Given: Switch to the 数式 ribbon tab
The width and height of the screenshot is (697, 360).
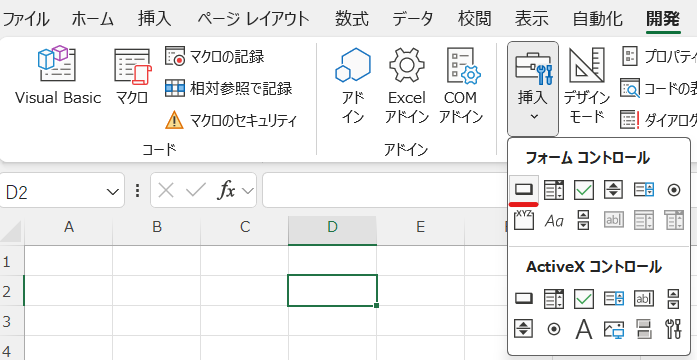Looking at the screenshot, I should coord(352,19).
